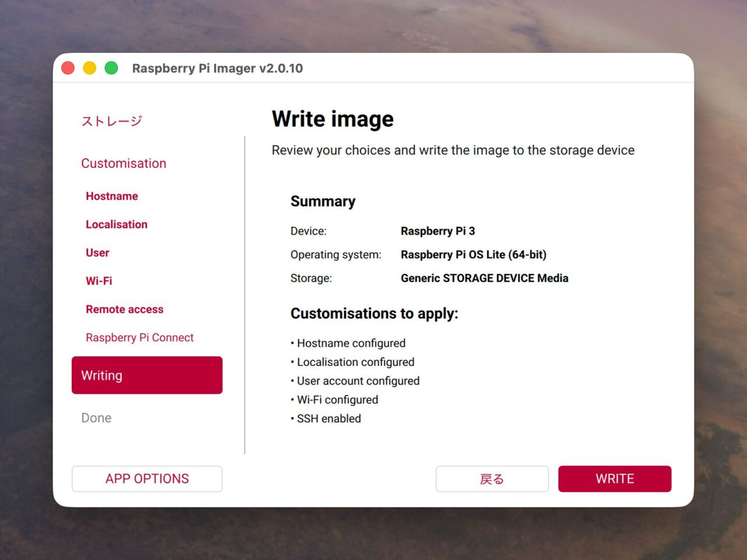Go back with the 戻る button
The height and width of the screenshot is (560, 747).
click(492, 478)
